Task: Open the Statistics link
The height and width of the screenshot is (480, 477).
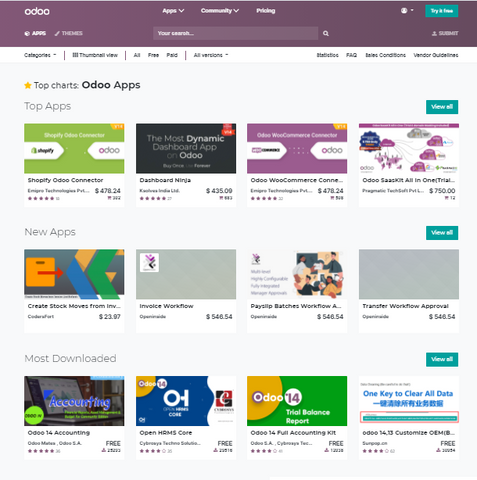Action: [x=327, y=55]
